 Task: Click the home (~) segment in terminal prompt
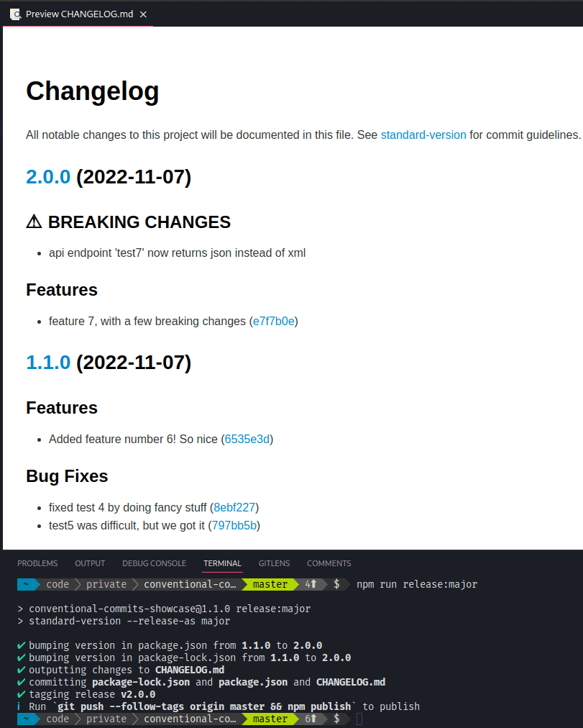click(x=27, y=584)
